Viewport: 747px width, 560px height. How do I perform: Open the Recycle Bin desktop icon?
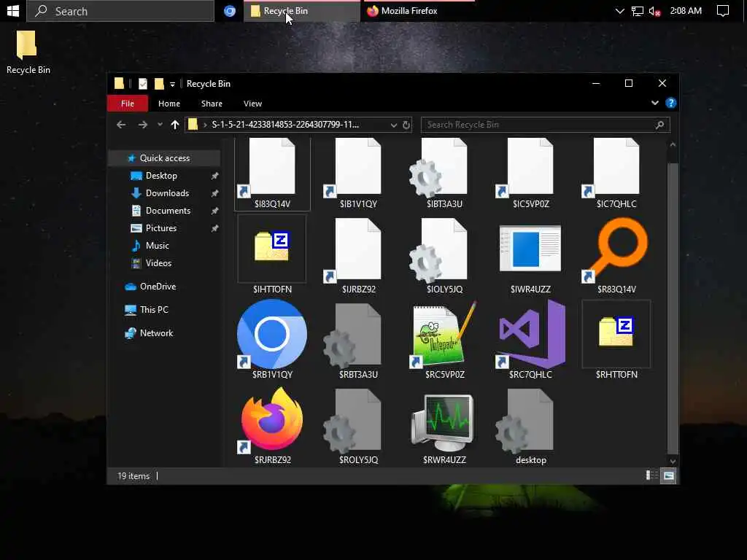coord(28,52)
